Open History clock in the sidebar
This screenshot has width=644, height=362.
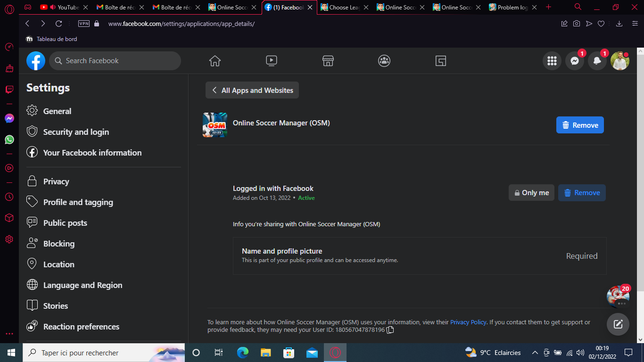click(x=9, y=197)
